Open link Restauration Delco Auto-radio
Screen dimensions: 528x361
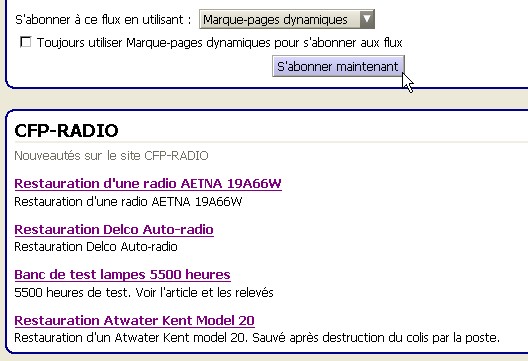click(114, 229)
